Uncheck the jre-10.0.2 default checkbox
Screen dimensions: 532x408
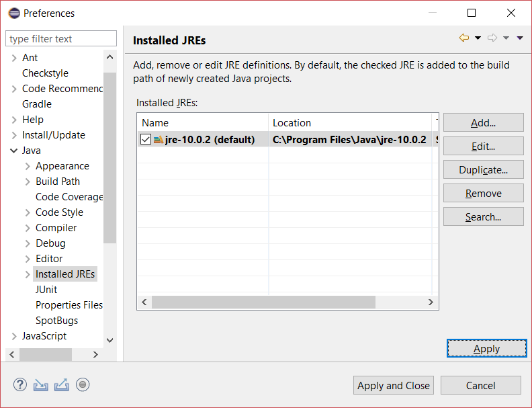click(146, 140)
